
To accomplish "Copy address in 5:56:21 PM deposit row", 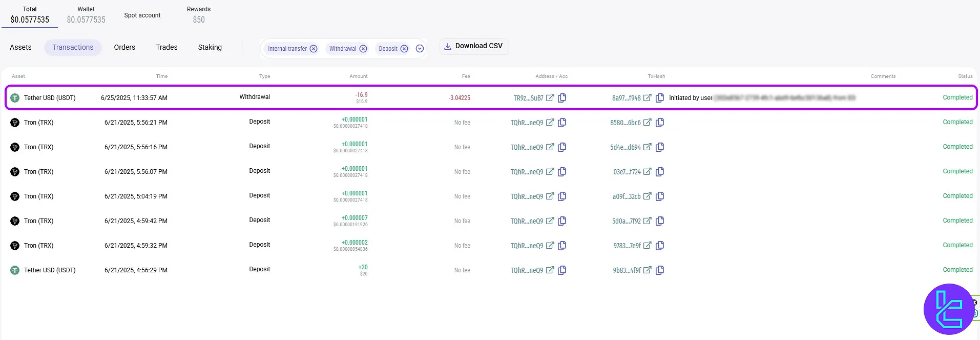I will click(x=562, y=122).
